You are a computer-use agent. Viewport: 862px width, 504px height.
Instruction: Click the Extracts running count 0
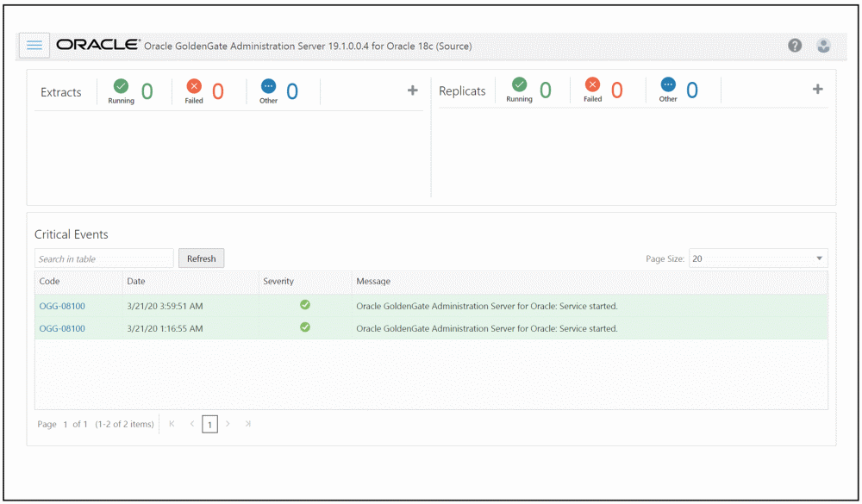[x=147, y=92]
